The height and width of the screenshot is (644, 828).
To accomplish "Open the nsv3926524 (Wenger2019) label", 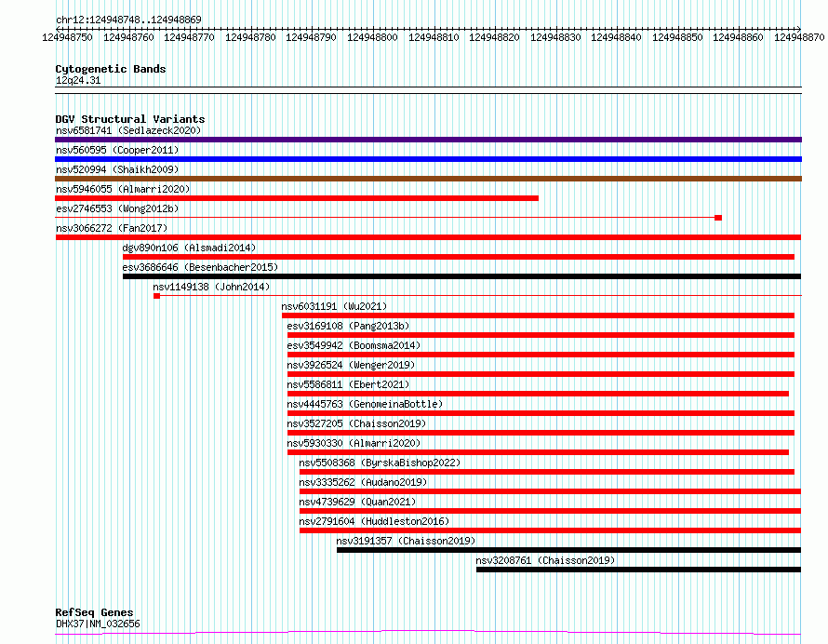I will (x=351, y=365).
